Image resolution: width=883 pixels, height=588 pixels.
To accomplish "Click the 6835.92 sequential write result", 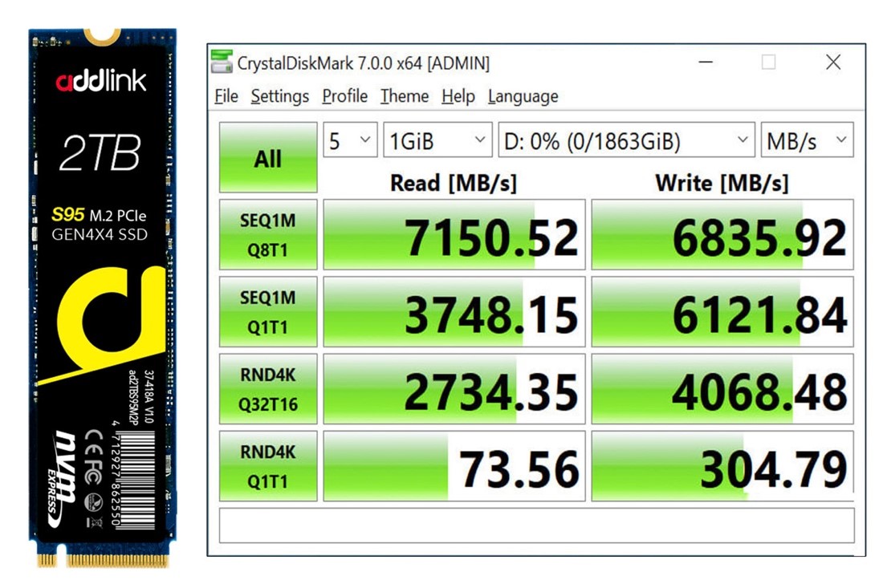I will [722, 235].
